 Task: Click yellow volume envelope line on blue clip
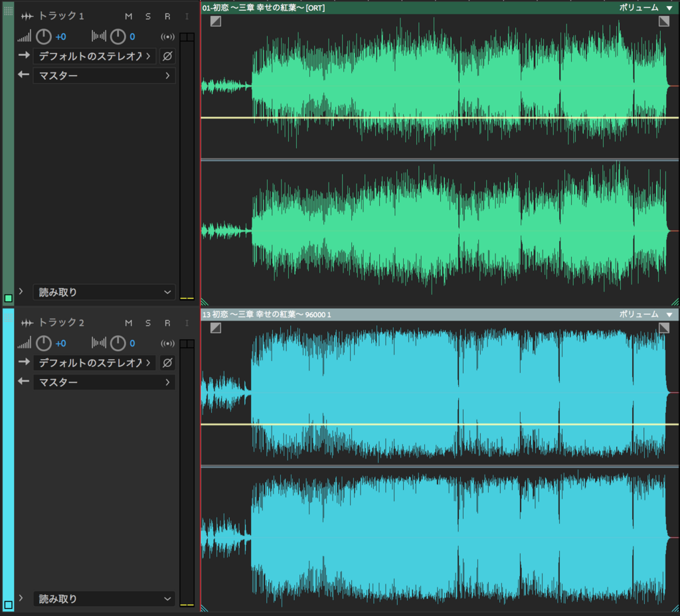(440, 424)
